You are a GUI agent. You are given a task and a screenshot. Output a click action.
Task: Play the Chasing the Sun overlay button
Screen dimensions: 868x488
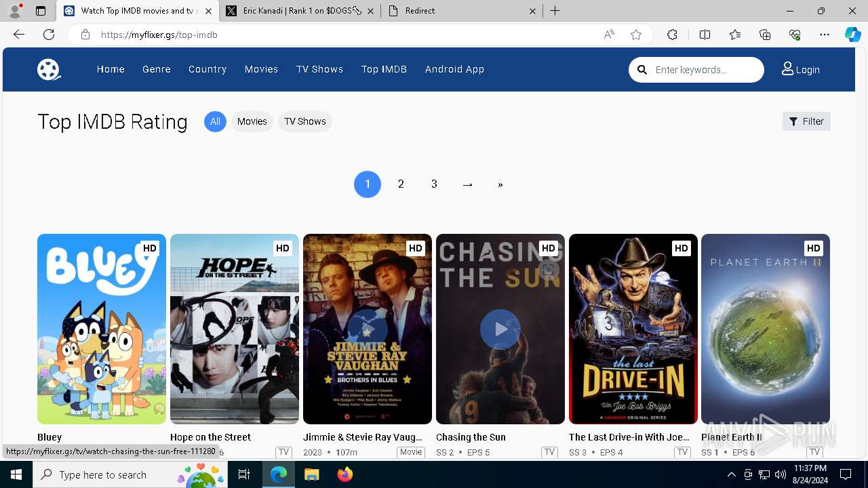500,329
